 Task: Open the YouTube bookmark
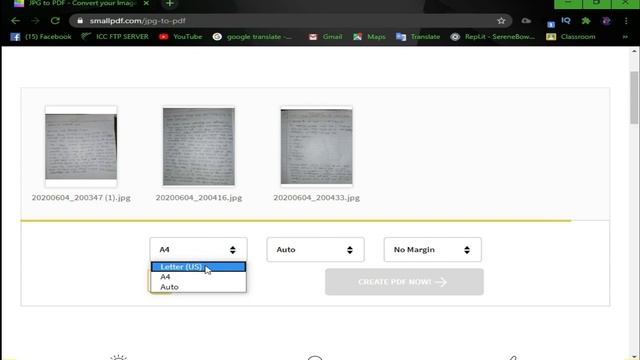pyautogui.click(x=180, y=37)
